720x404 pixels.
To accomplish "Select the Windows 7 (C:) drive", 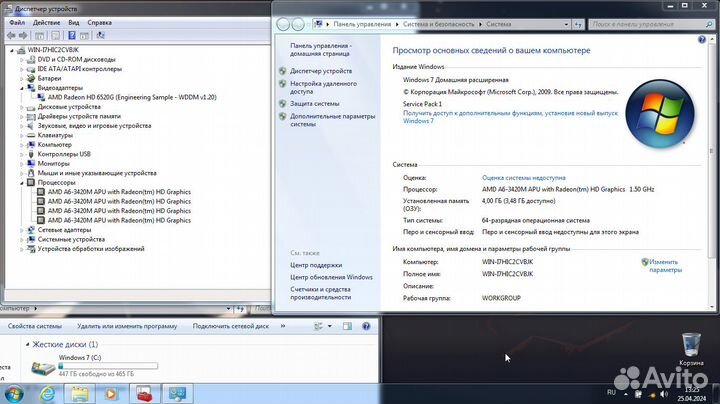I will click(x=94, y=367).
